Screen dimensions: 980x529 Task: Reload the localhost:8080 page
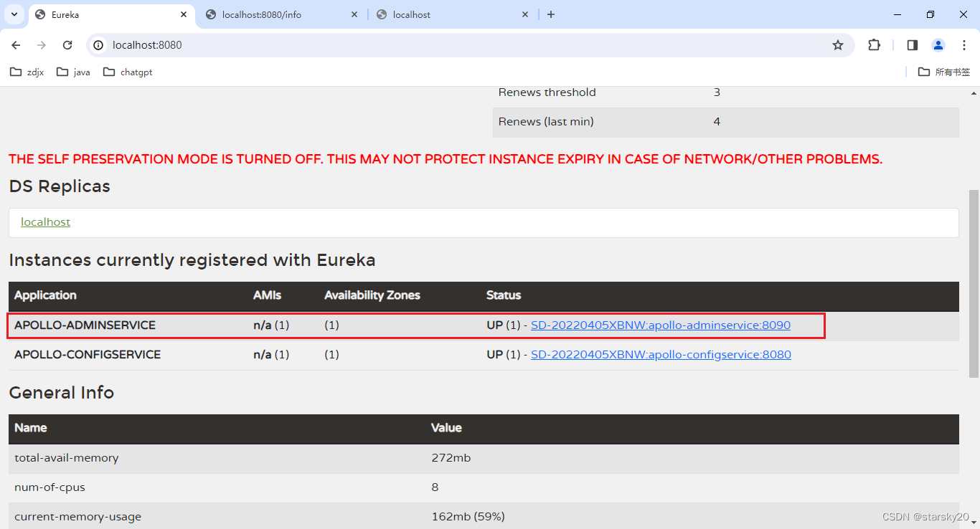[67, 45]
